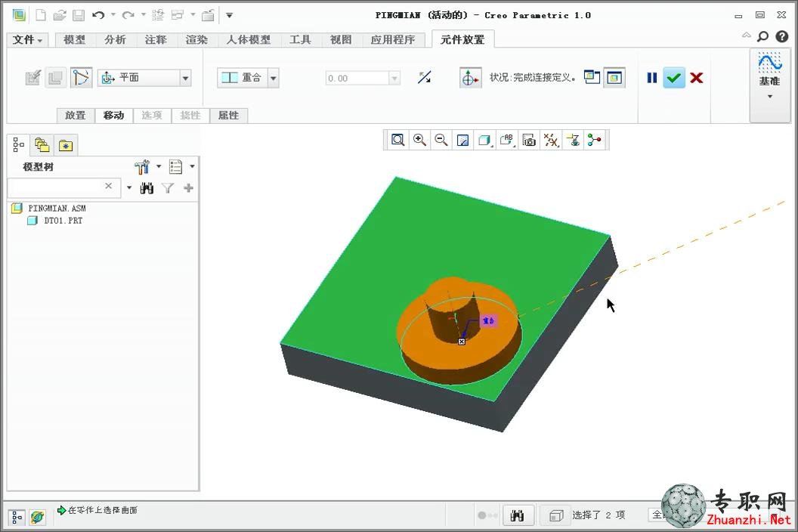798x532 pixels.
Task: Click the binoculars find icon in tree
Action: click(x=147, y=188)
